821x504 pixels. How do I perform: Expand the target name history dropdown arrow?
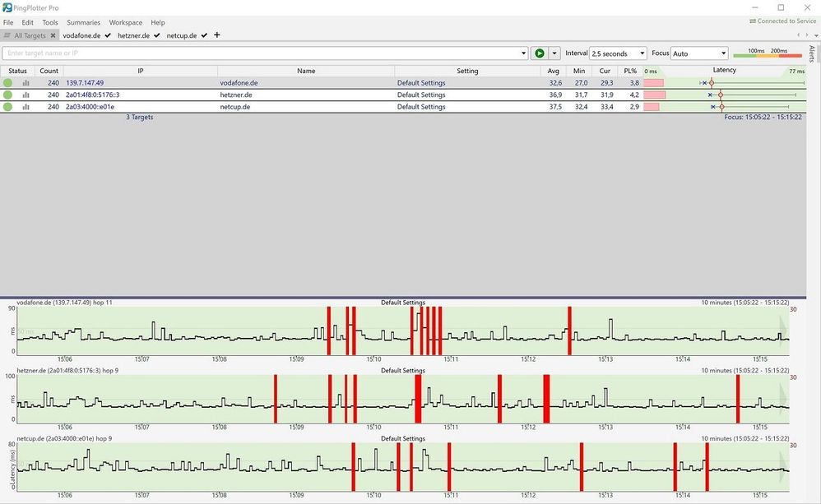523,53
